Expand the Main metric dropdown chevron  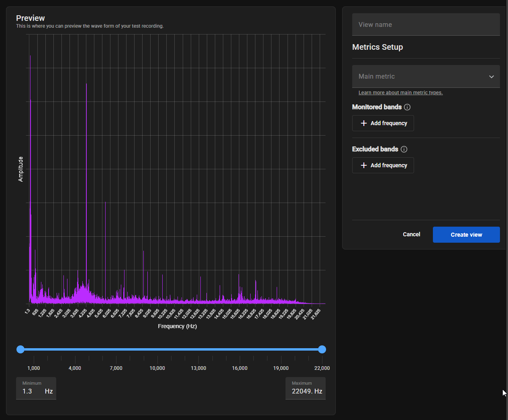pos(491,77)
